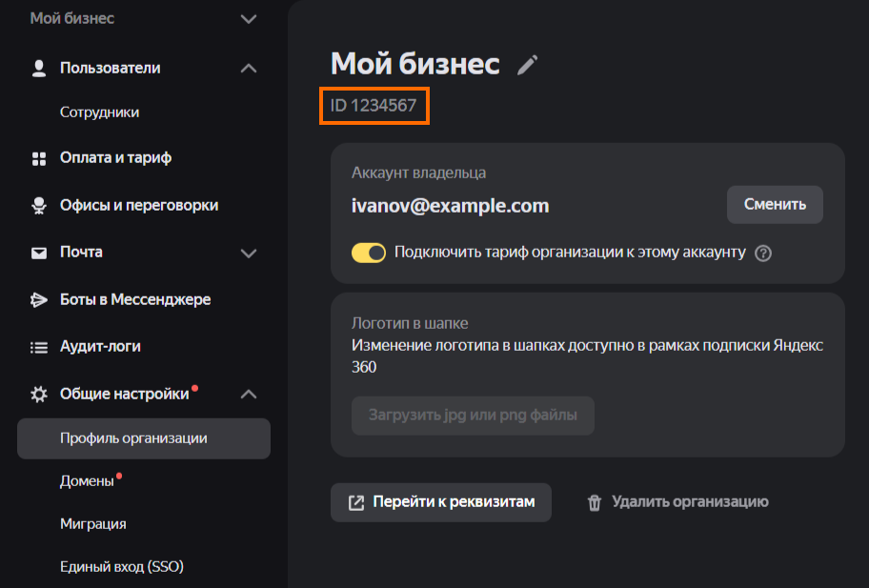Viewport: 869px width, 588px height.
Task: Click the Офисы и переговорки icon
Action: click(39, 205)
